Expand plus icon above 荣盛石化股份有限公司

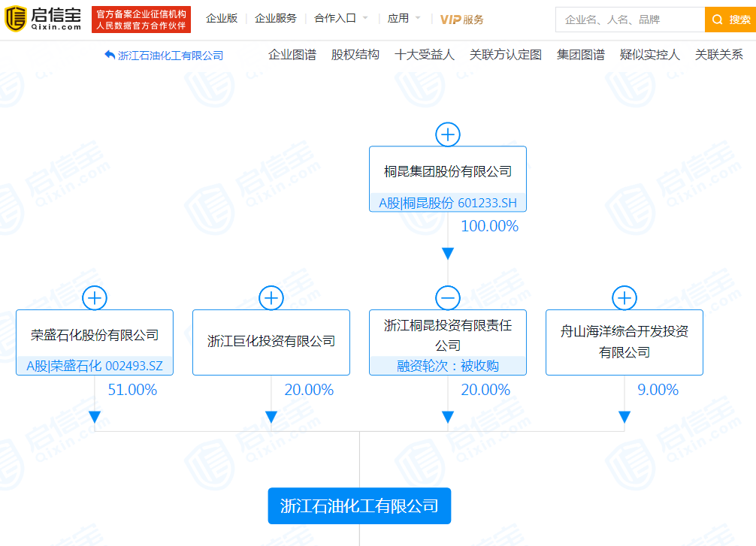95,298
